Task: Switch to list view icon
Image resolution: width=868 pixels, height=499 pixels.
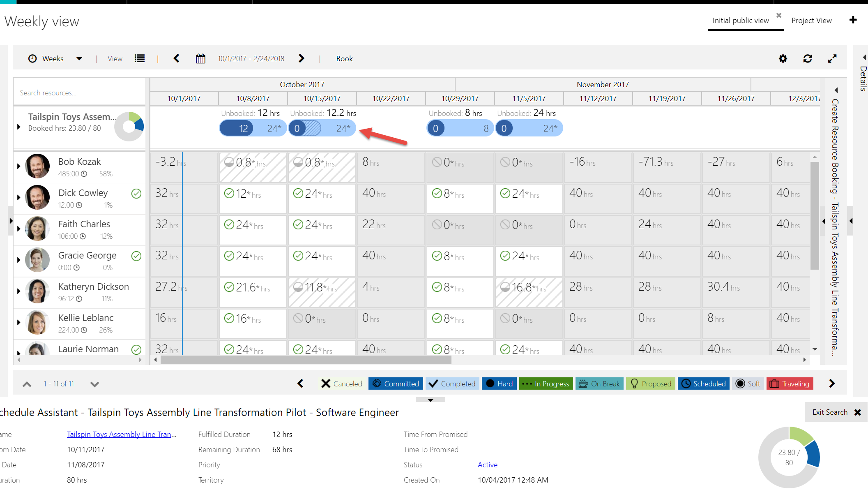Action: [140, 59]
